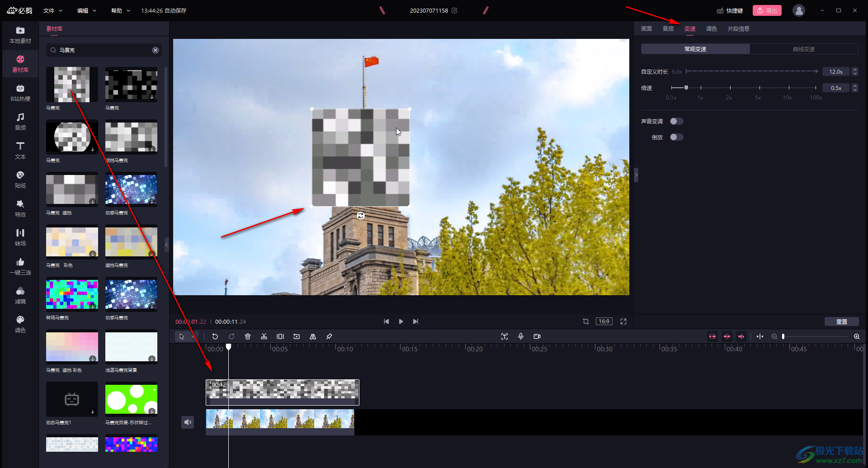The image size is (868, 468).
Task: Start voice recording with microphone icon
Action: tap(521, 336)
